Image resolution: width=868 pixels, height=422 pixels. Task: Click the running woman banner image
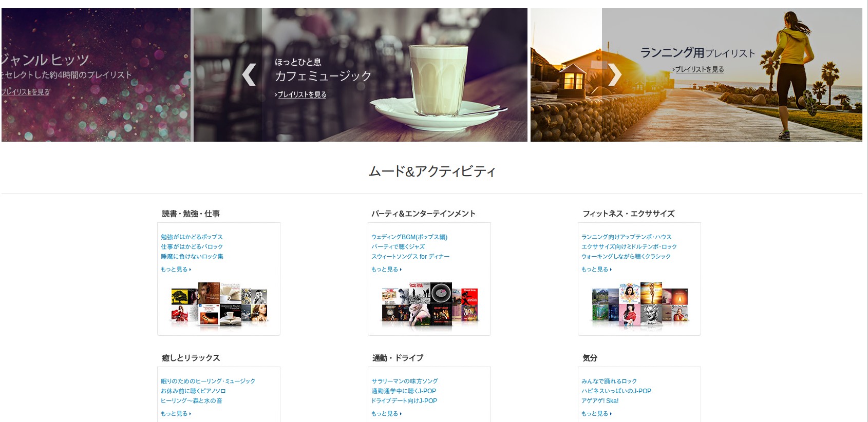696,75
